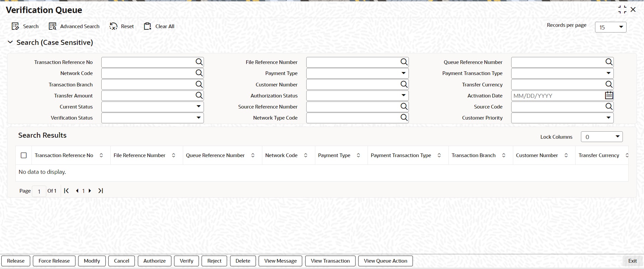
Task: Click the Reject button
Action: pyautogui.click(x=214, y=261)
